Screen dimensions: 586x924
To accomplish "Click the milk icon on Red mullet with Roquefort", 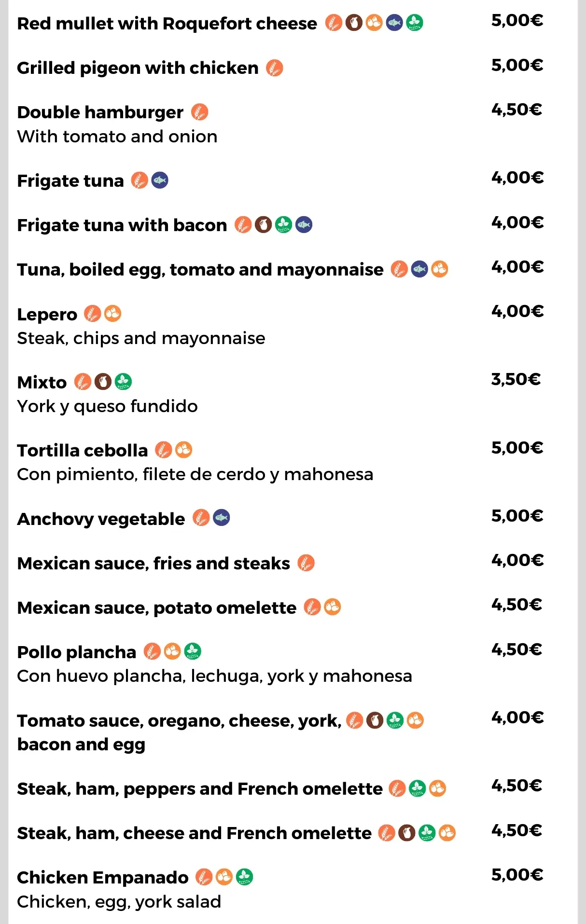I will pyautogui.click(x=354, y=23).
